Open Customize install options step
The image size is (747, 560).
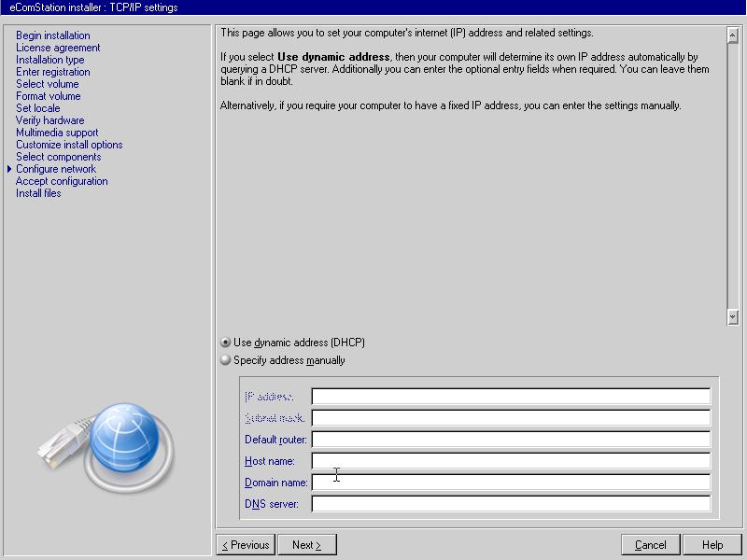point(69,145)
